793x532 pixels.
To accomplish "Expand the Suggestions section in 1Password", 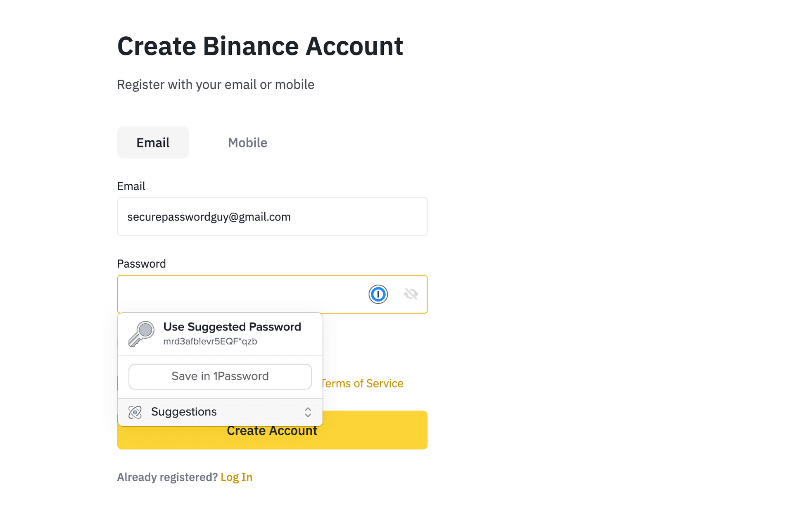I will (x=307, y=411).
